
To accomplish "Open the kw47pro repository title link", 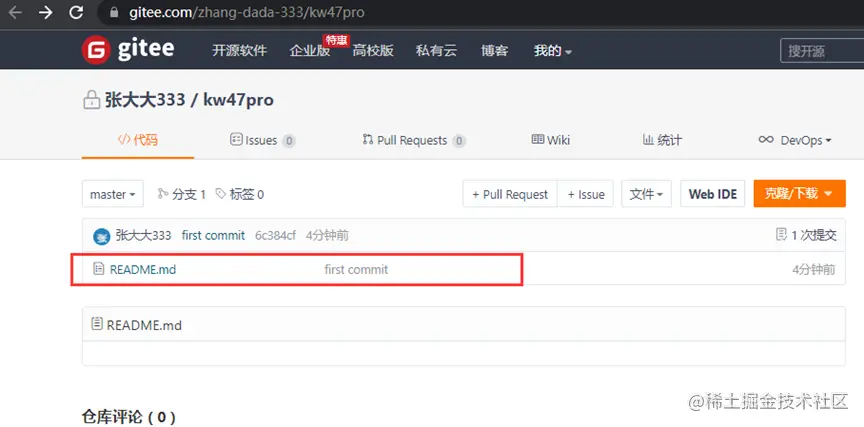I will [x=239, y=100].
